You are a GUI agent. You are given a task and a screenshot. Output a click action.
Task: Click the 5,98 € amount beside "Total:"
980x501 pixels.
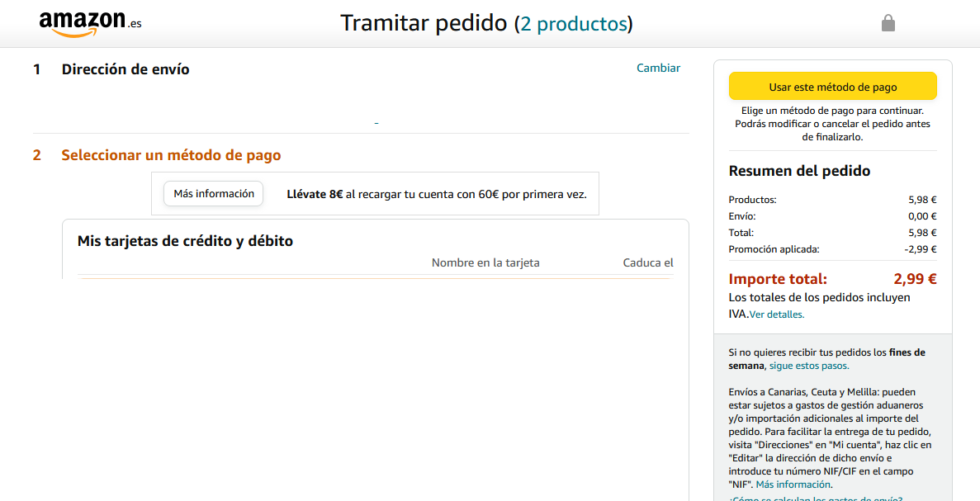pos(922,233)
